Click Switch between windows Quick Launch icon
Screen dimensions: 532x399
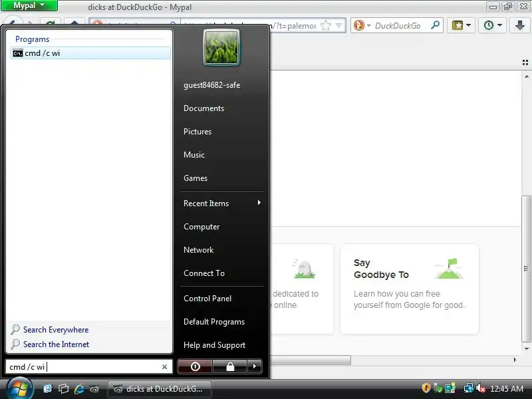coord(63,389)
